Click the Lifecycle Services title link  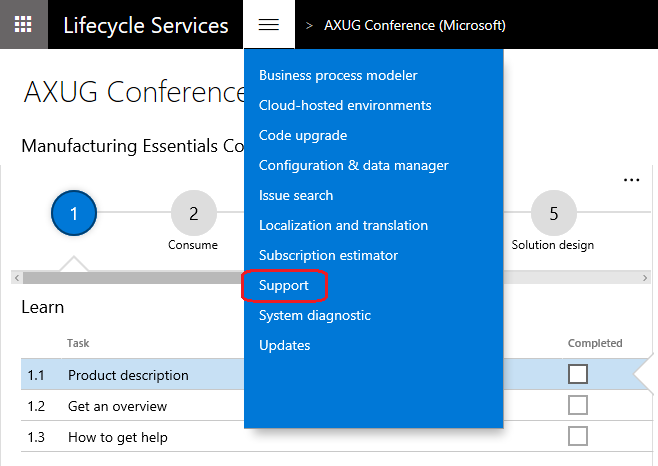click(x=145, y=24)
